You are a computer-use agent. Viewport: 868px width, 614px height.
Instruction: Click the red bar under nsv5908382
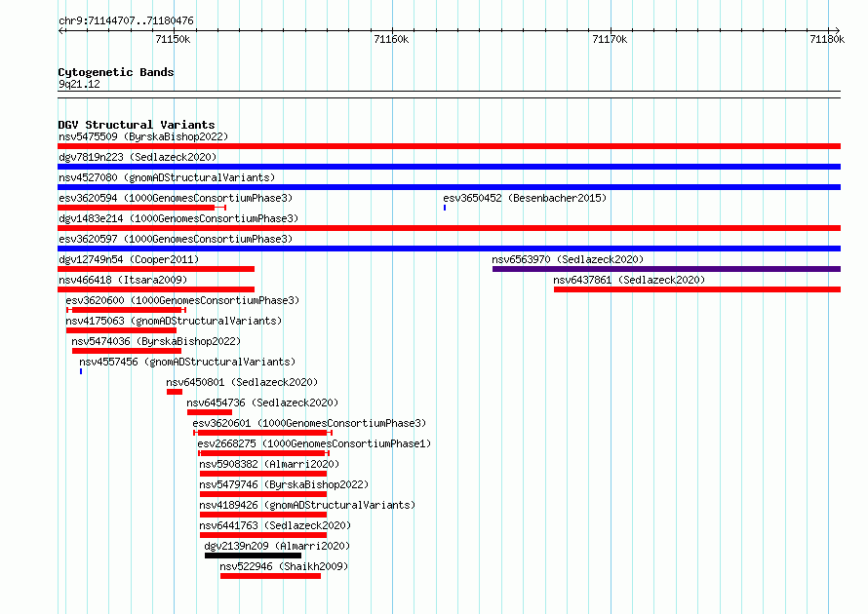[263, 474]
